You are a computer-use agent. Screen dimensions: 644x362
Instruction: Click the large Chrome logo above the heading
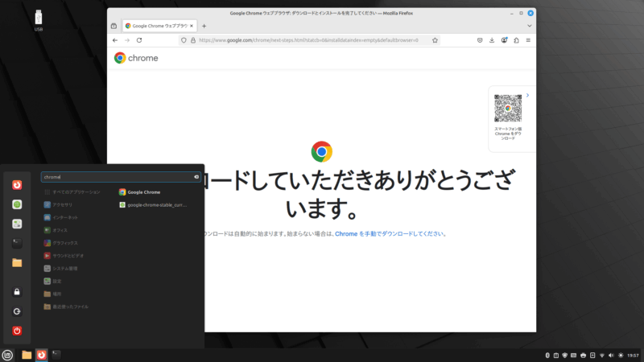point(321,152)
